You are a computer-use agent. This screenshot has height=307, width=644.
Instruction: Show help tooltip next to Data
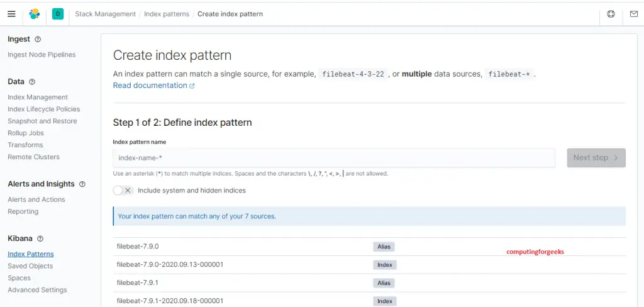tap(32, 82)
